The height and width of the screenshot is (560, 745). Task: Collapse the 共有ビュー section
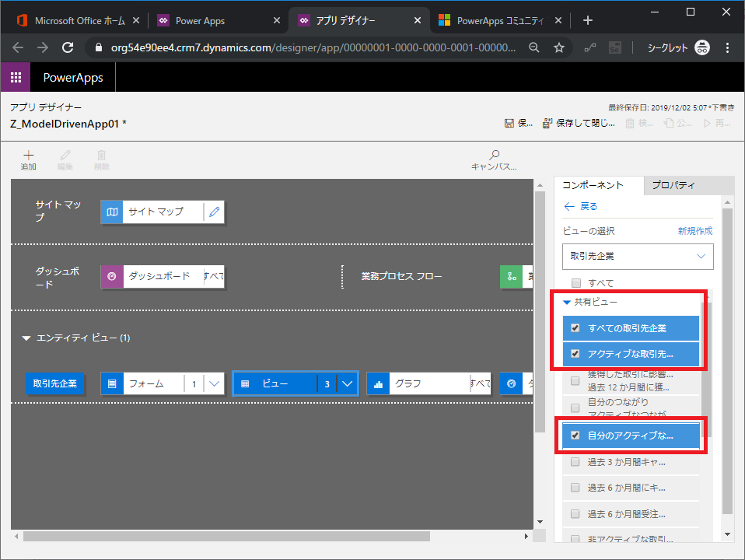point(567,302)
